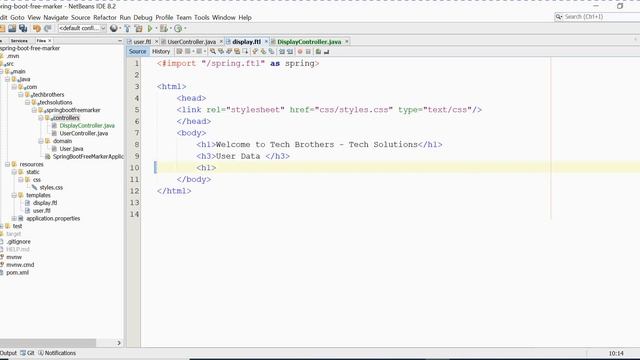Screen dimensions: 640x360
Task: Open the Refactor menu
Action: pos(105,18)
